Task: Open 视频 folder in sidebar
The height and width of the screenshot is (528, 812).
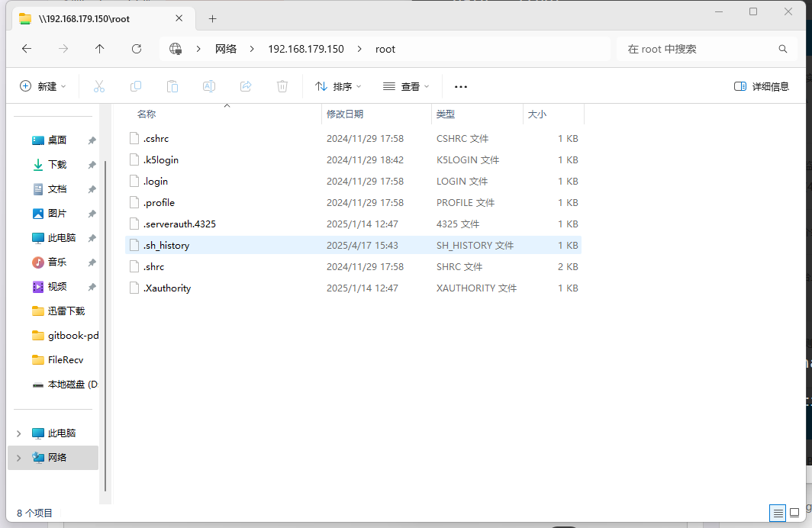Action: (x=56, y=286)
